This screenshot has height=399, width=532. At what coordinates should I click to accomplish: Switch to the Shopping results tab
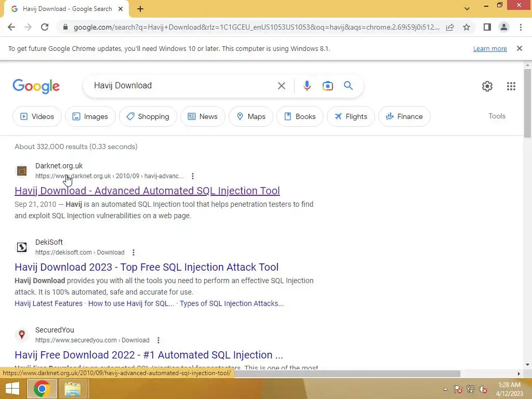(x=148, y=116)
